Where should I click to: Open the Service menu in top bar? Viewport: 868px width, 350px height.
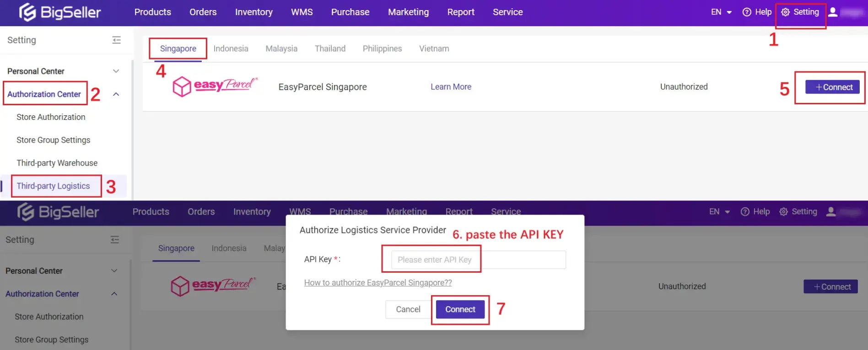(507, 12)
